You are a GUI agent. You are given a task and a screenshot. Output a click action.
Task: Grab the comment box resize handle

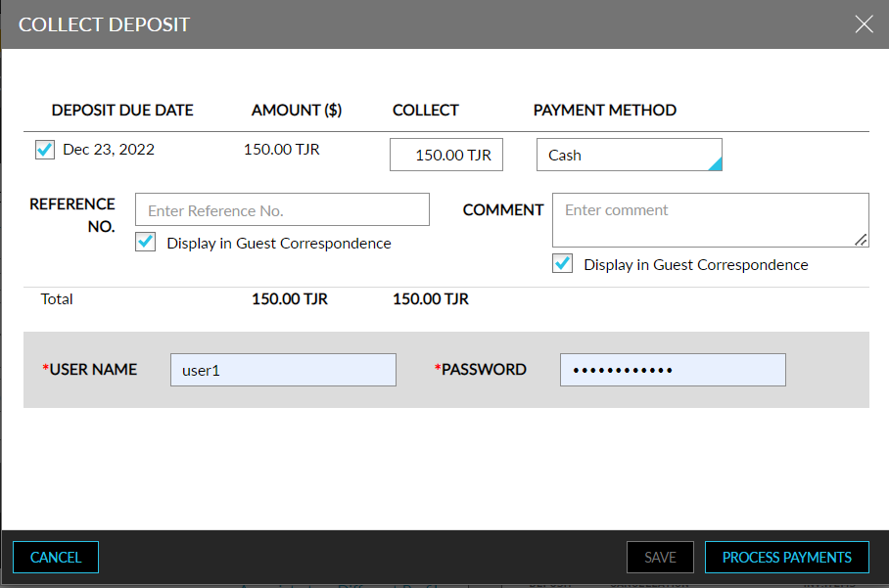pyautogui.click(x=862, y=240)
